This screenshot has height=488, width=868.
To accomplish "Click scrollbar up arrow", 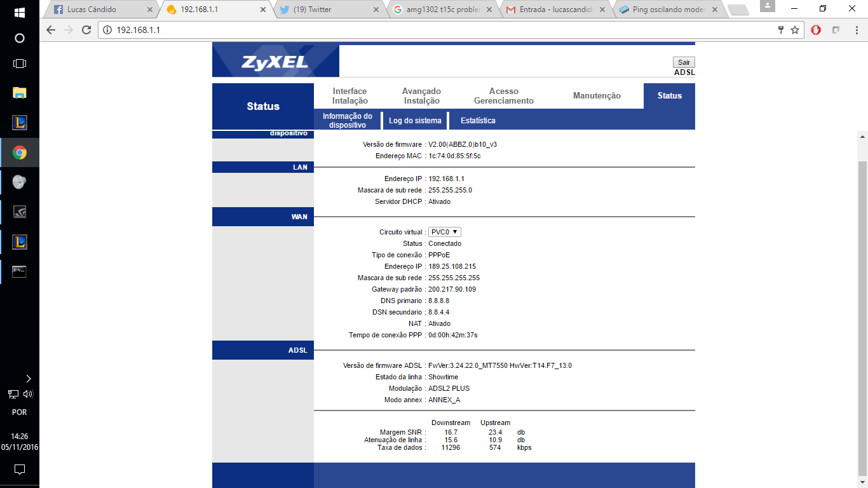I will [862, 136].
